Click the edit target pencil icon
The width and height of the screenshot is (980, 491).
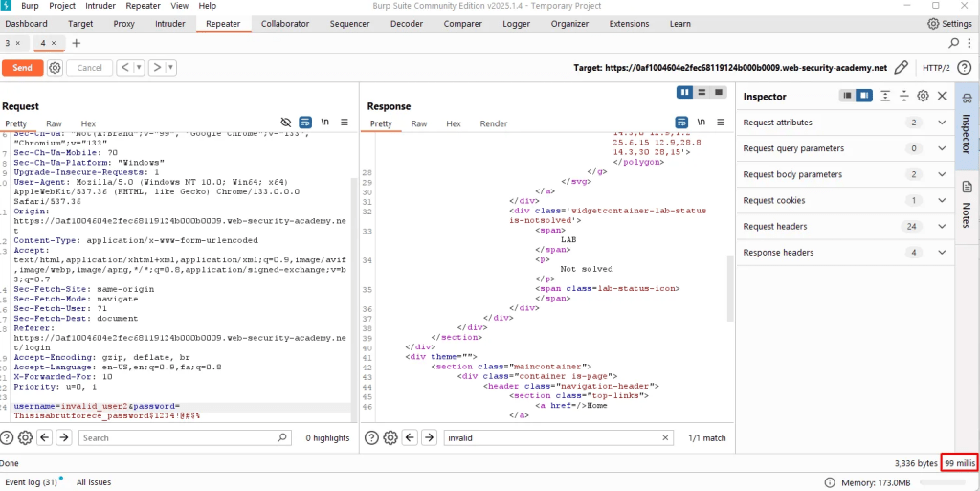901,68
